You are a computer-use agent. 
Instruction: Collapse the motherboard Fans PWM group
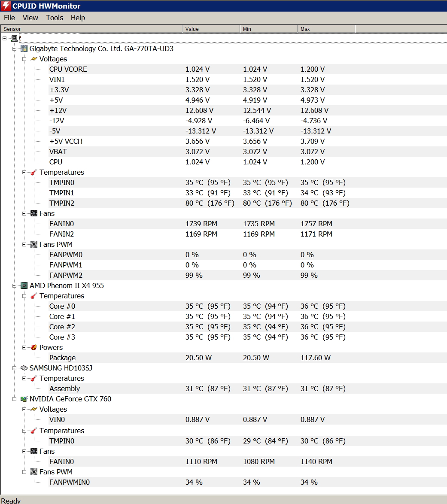click(x=24, y=244)
